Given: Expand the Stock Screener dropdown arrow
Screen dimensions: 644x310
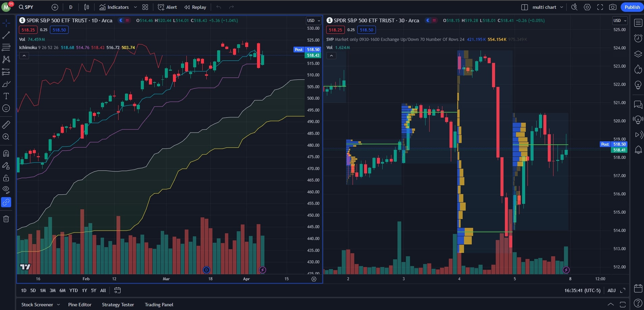Looking at the screenshot, I should (58, 305).
